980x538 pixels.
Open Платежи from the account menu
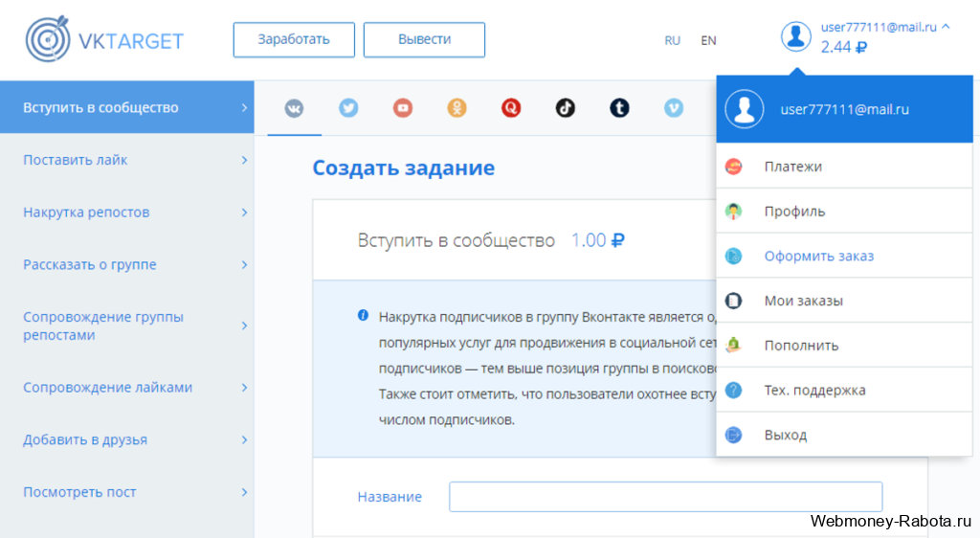844,167
